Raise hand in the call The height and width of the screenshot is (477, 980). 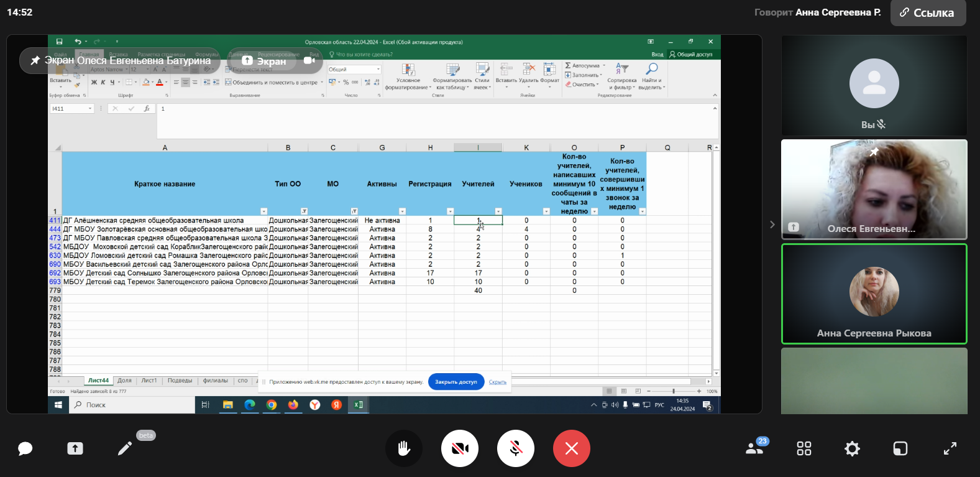tap(404, 448)
